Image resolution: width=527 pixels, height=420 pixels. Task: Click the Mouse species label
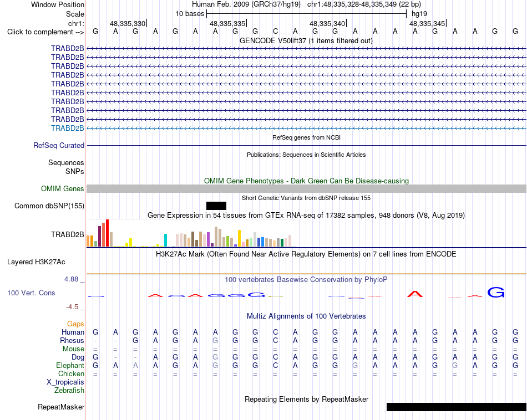pyautogui.click(x=73, y=349)
